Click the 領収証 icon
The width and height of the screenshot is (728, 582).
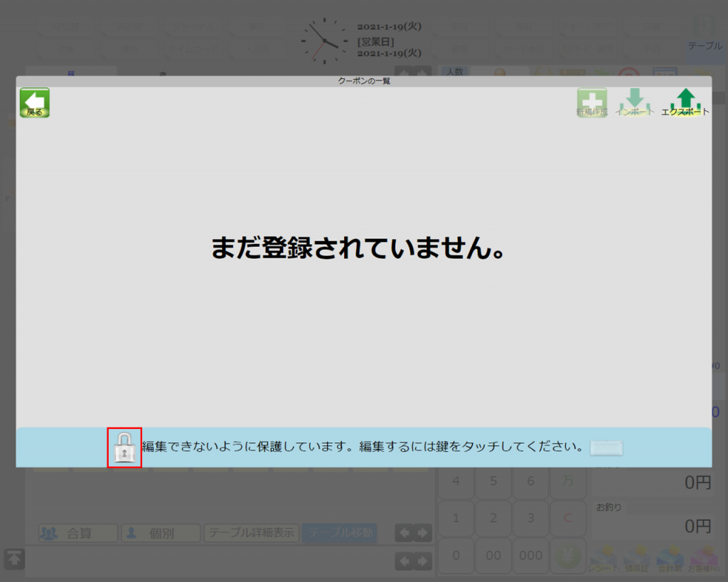636,558
